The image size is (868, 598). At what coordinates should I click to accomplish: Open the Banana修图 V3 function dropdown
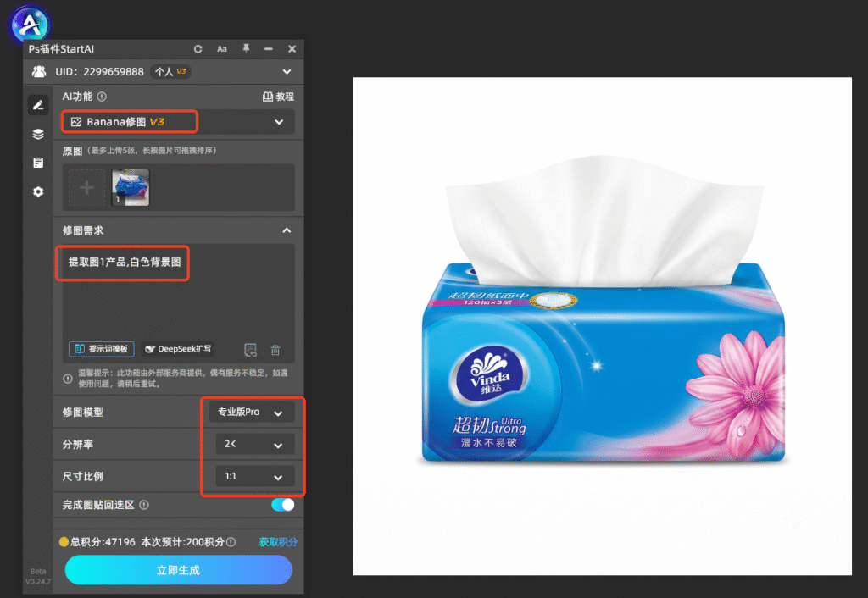tap(178, 122)
